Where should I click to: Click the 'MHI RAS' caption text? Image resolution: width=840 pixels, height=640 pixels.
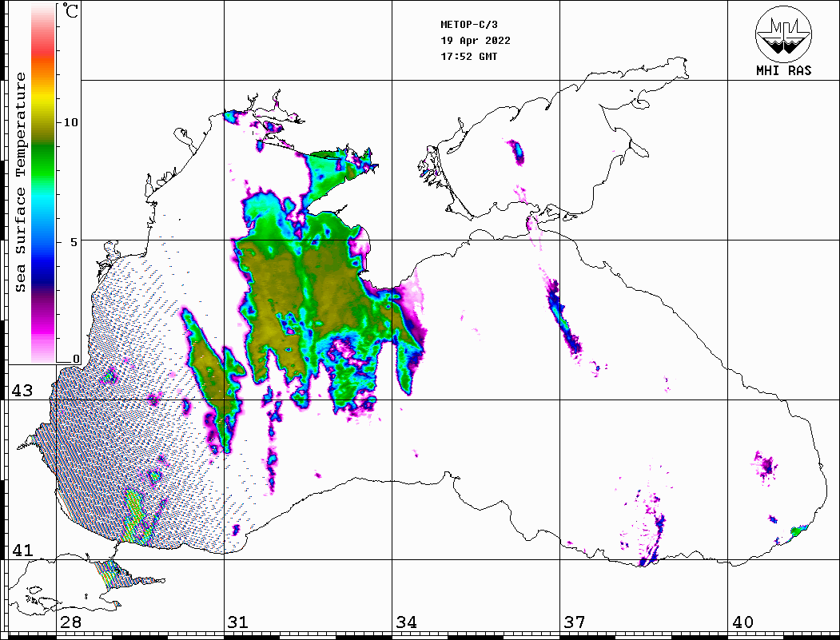(784, 70)
